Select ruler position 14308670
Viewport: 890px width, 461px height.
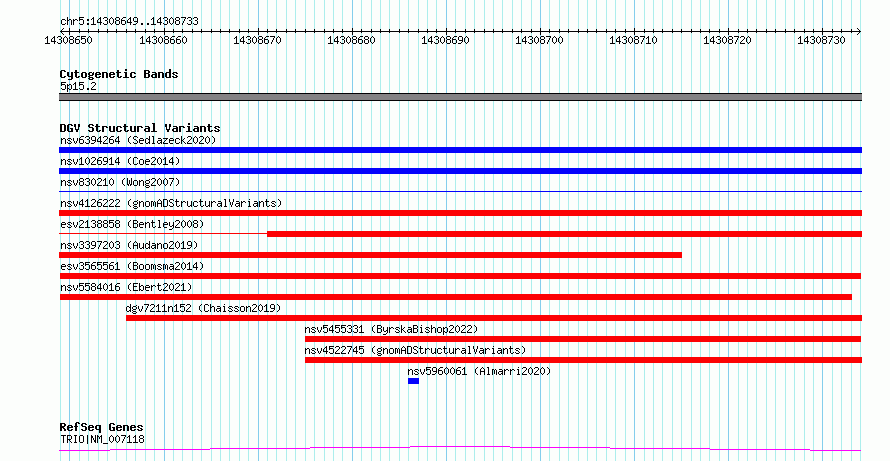(257, 40)
